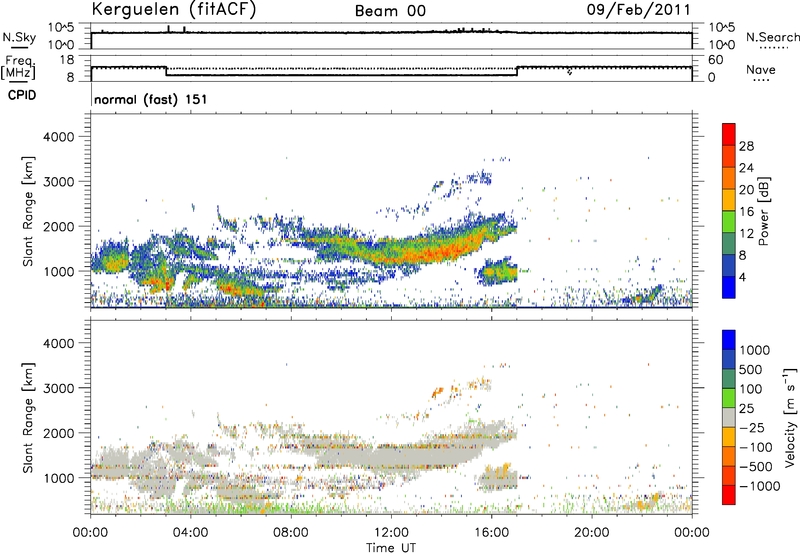Click the "4" label on Power colorbar
800x554 pixels.
(x=743, y=277)
